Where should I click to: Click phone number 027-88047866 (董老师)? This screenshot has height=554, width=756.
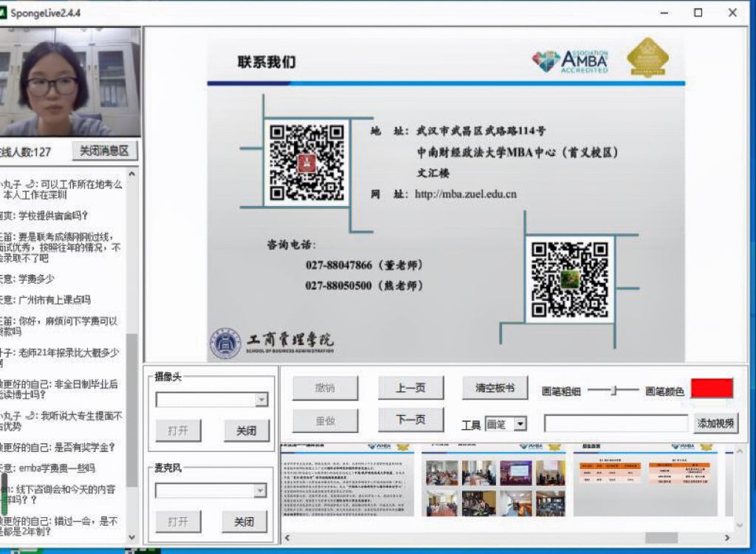[x=364, y=265]
